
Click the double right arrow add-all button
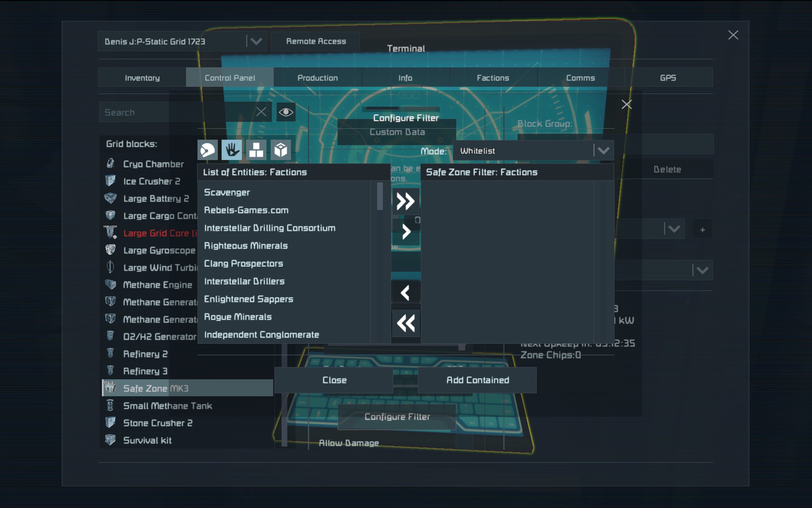(x=406, y=202)
